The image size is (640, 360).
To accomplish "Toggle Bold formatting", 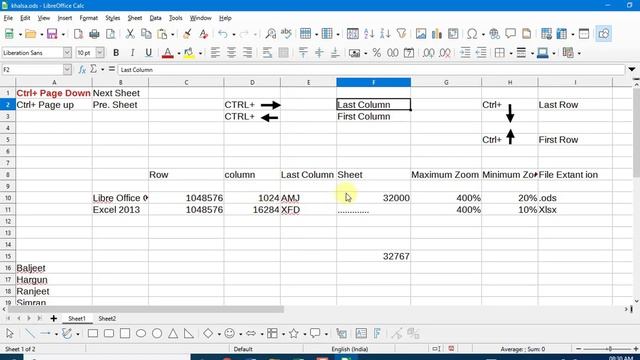I will point(116,53).
